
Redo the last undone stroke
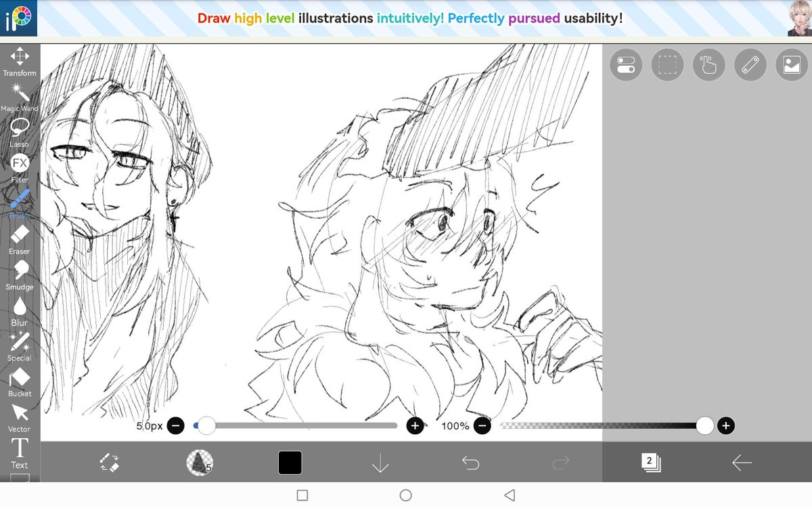click(561, 463)
